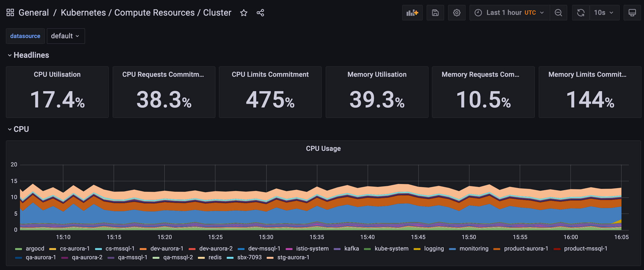The width and height of the screenshot is (644, 270).
Task: Star this dashboard as favorite
Action: [244, 13]
